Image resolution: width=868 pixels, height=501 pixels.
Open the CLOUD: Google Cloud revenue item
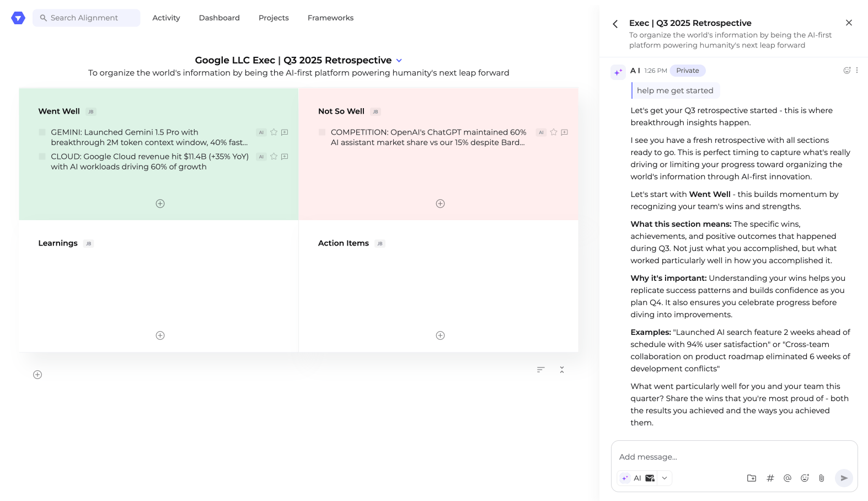click(x=150, y=162)
